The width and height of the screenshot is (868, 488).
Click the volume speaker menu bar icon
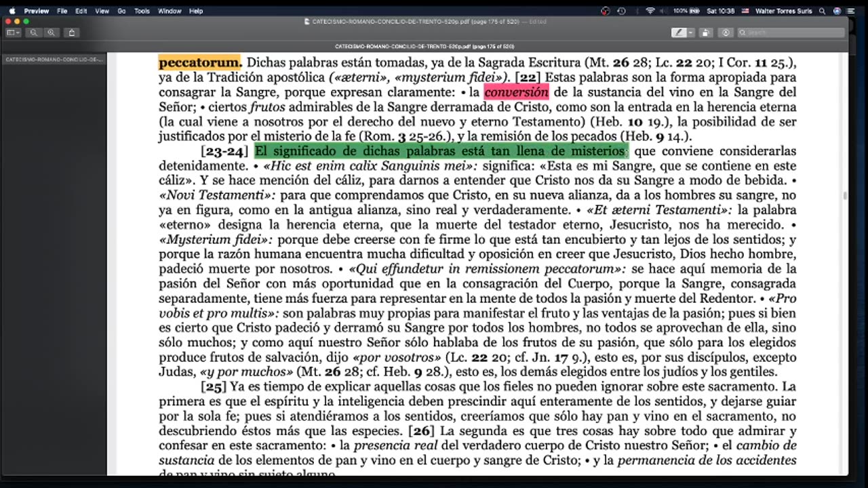click(x=665, y=11)
